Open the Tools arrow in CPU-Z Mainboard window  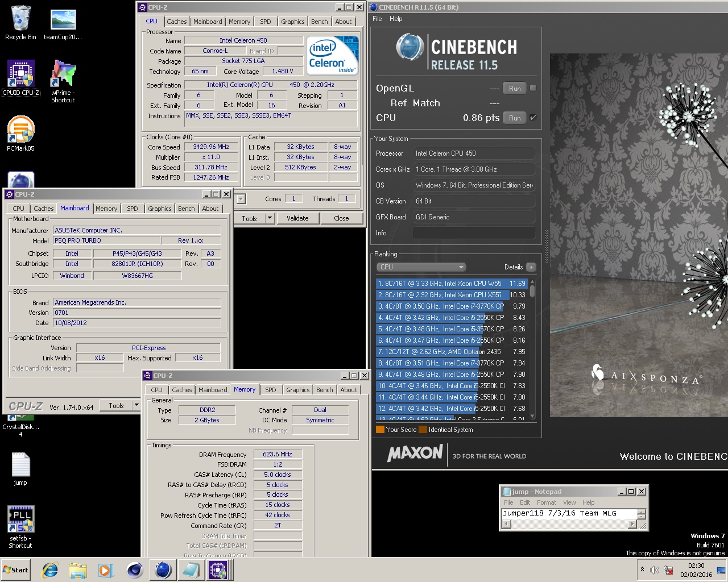(x=136, y=405)
